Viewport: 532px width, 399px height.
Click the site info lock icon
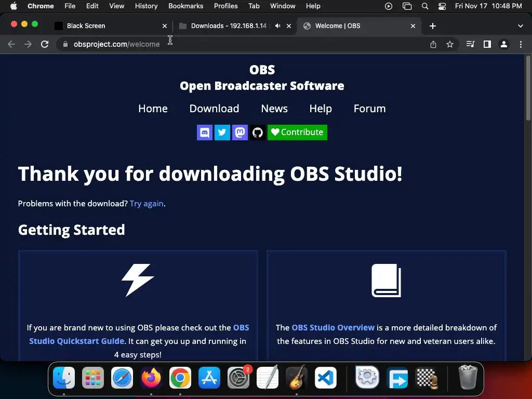pyautogui.click(x=65, y=45)
